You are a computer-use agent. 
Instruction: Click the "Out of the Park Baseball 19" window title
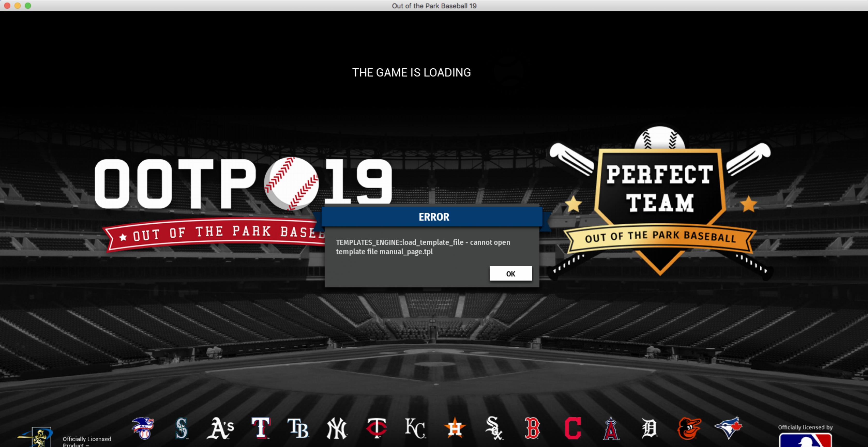coord(434,6)
